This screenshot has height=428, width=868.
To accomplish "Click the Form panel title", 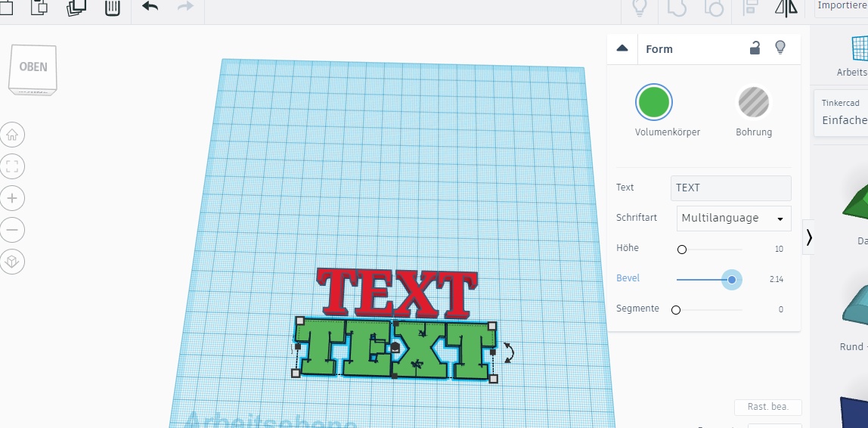I will (659, 49).
